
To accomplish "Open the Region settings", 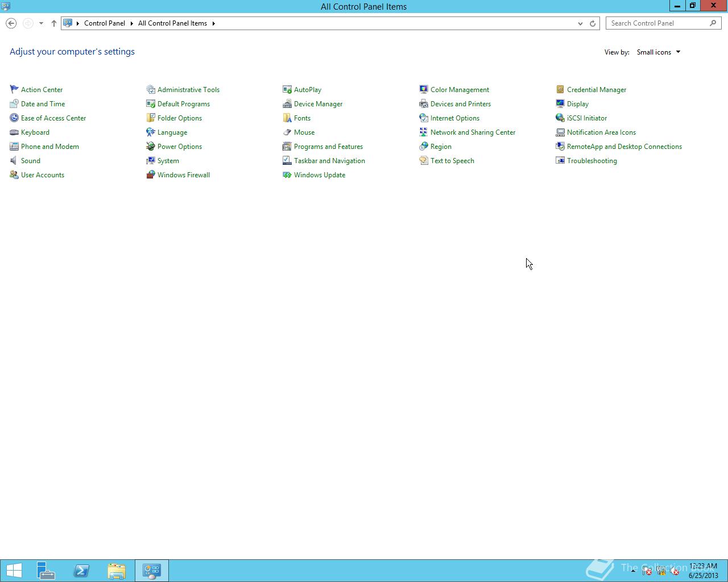I will click(x=441, y=146).
